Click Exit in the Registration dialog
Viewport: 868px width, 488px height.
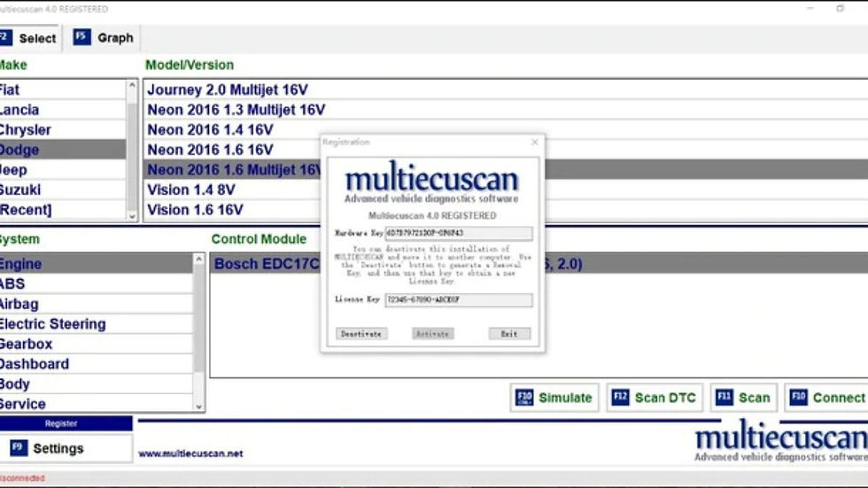coord(509,334)
